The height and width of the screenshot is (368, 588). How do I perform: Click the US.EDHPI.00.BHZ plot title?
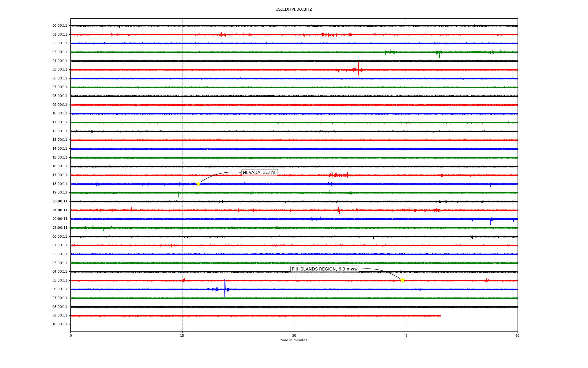point(294,10)
